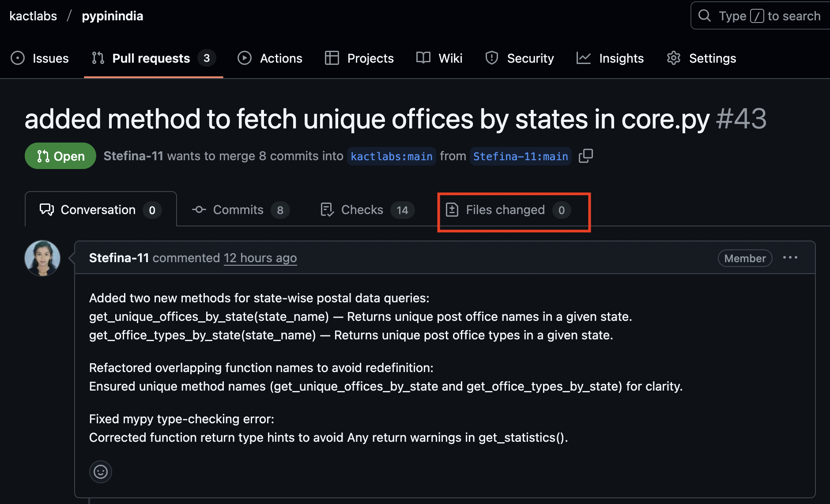Click the kactlabs:main base branch link
The width and height of the screenshot is (830, 504).
[391, 156]
